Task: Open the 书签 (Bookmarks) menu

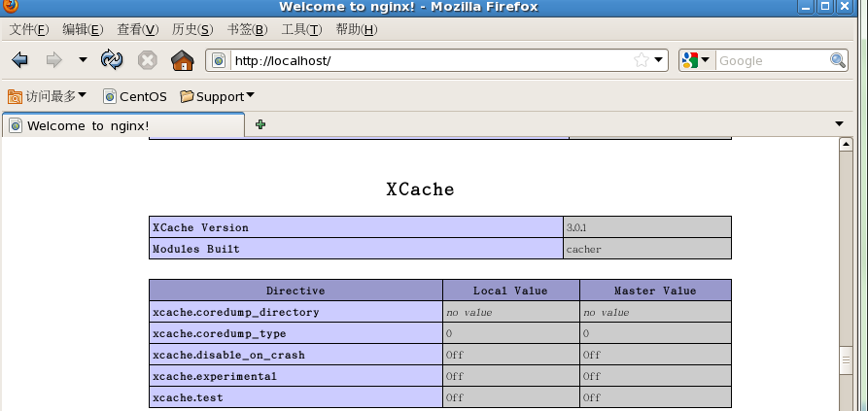Action: [x=248, y=30]
